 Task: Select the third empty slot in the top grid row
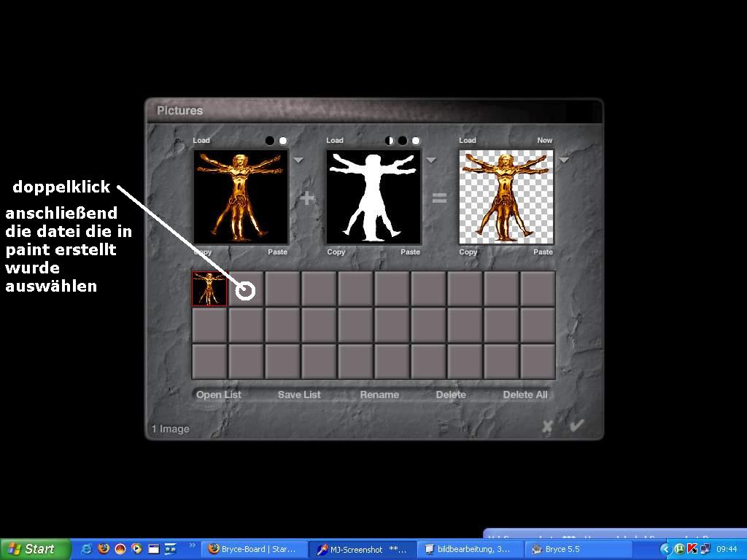[x=319, y=289]
